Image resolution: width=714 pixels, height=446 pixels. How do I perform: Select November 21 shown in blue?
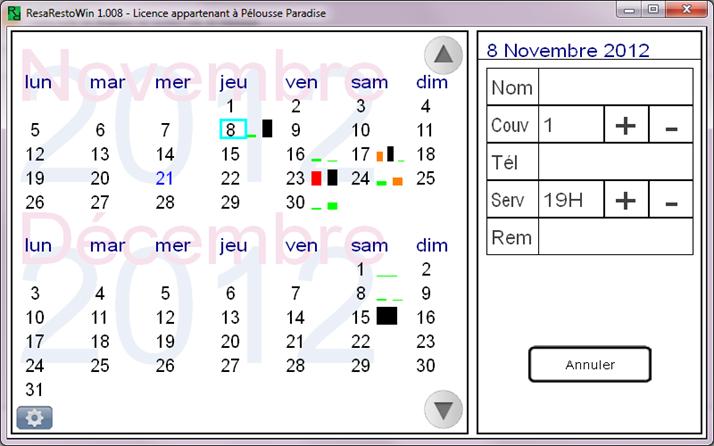tap(164, 178)
